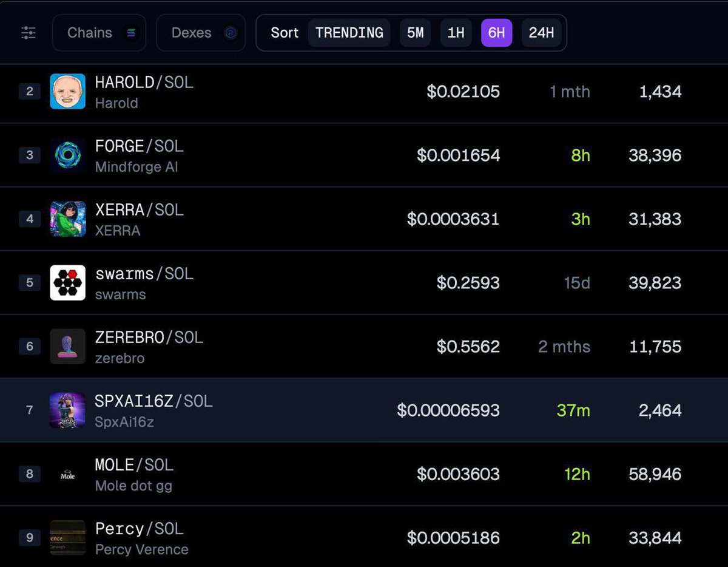Click the 3h age on XERRA
The image size is (728, 567).
coord(581,219)
